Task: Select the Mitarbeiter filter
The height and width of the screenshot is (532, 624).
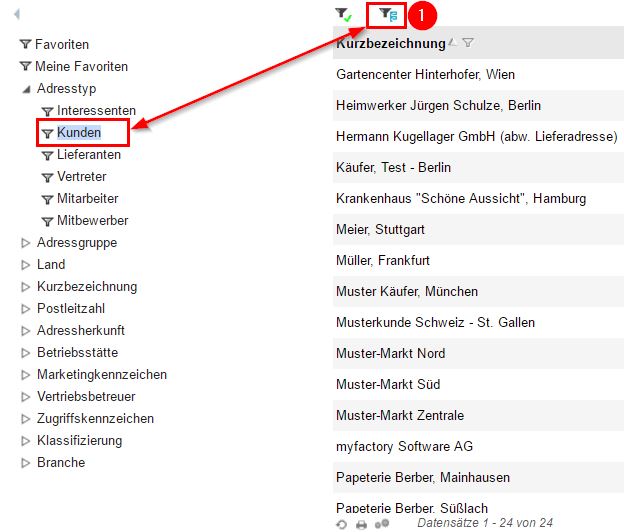Action: pos(88,198)
